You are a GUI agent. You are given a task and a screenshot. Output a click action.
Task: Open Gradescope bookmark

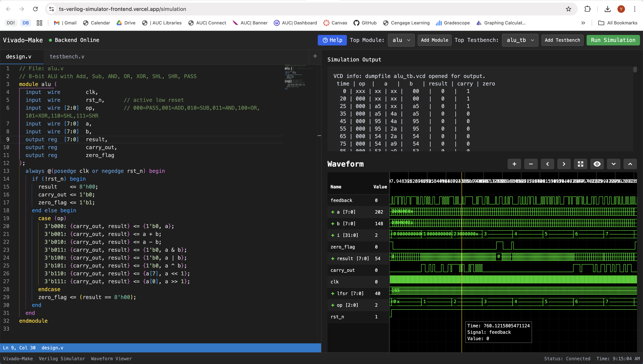pyautogui.click(x=453, y=23)
